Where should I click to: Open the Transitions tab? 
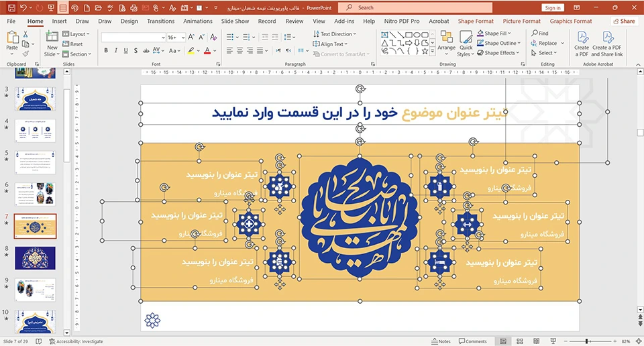click(x=160, y=21)
